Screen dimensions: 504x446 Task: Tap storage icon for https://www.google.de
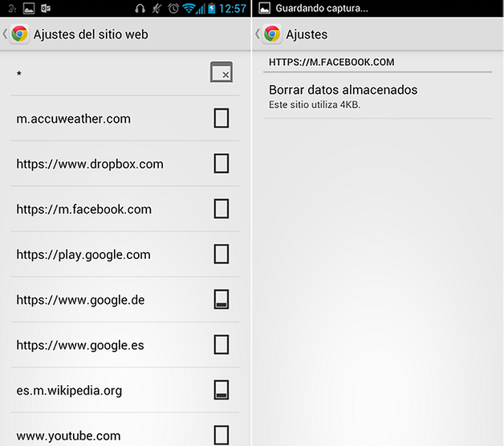222,299
